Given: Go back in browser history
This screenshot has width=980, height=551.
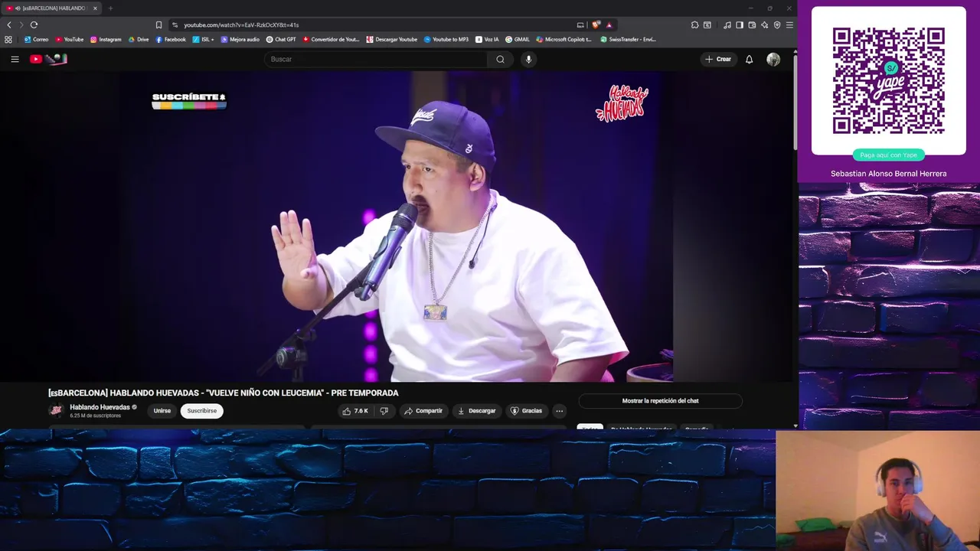Looking at the screenshot, I should tap(9, 24).
